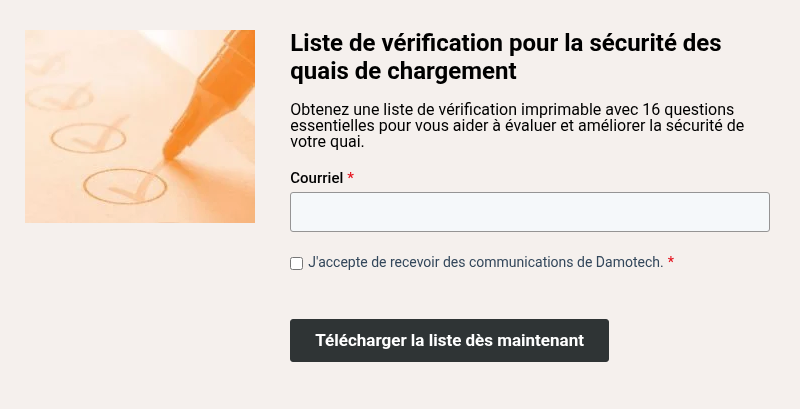Click the red asterisk beside Courriel
Viewport: 800px width, 409px height.
click(351, 177)
